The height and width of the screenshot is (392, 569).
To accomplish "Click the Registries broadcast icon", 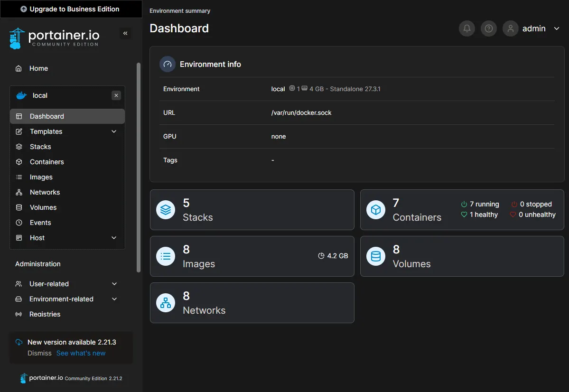I will tap(19, 314).
